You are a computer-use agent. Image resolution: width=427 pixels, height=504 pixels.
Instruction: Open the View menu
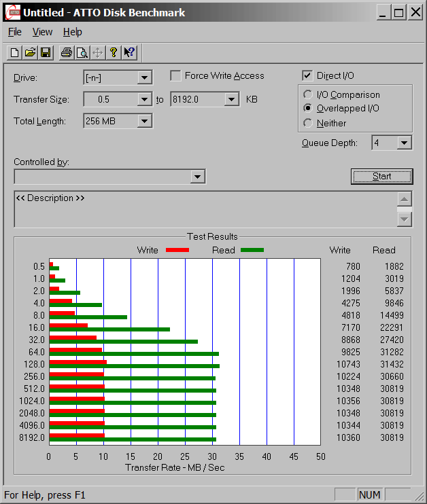pyautogui.click(x=42, y=32)
